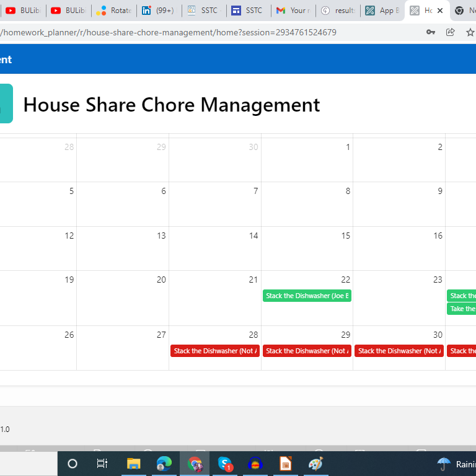Open Task View in the taskbar
Screen dimensions: 476x476
102,464
